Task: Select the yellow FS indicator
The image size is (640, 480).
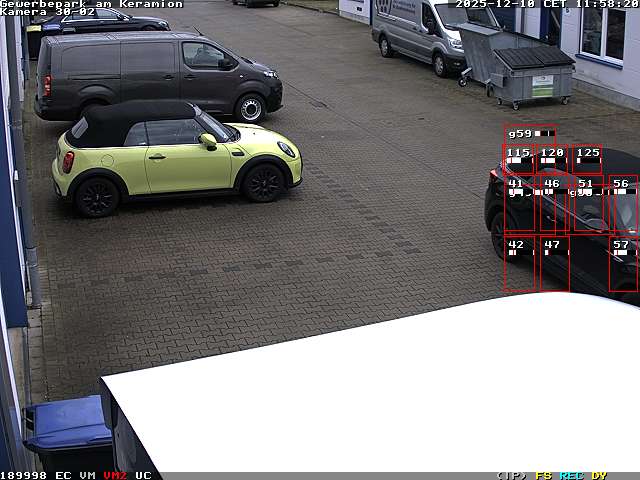Action: point(543,475)
